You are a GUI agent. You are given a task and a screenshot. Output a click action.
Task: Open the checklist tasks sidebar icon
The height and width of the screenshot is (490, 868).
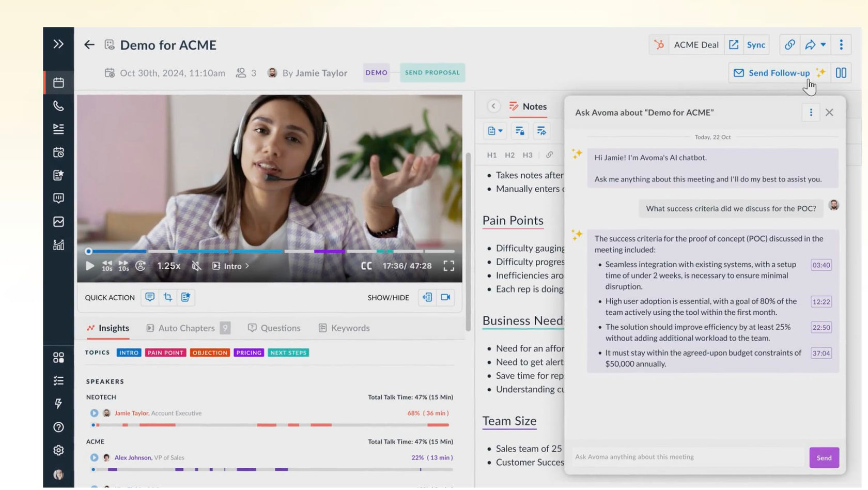point(58,380)
